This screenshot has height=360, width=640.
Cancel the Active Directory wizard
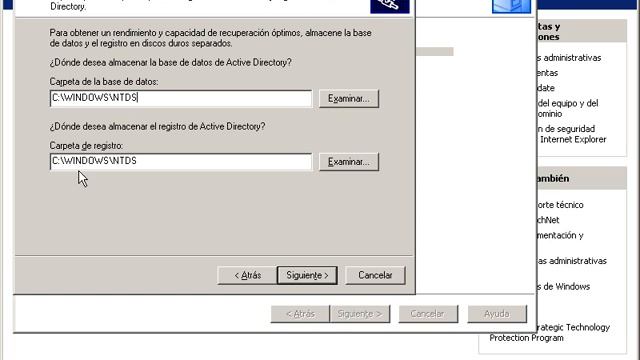tap(375, 276)
